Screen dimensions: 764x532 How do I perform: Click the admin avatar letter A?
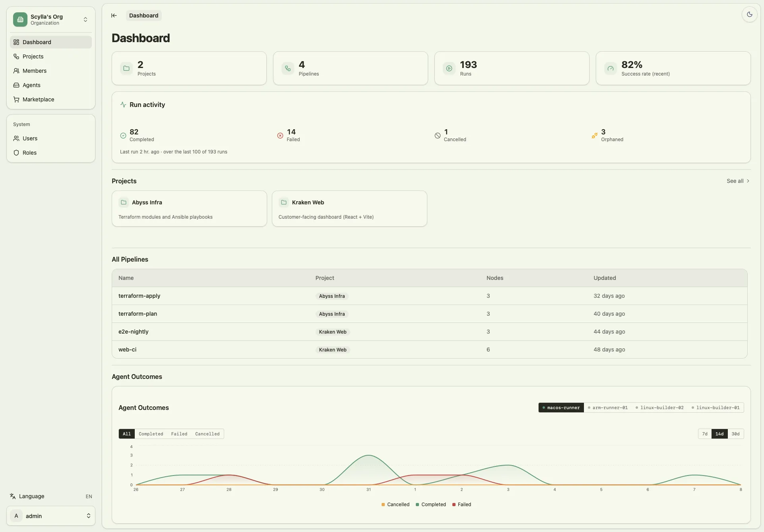(x=16, y=516)
